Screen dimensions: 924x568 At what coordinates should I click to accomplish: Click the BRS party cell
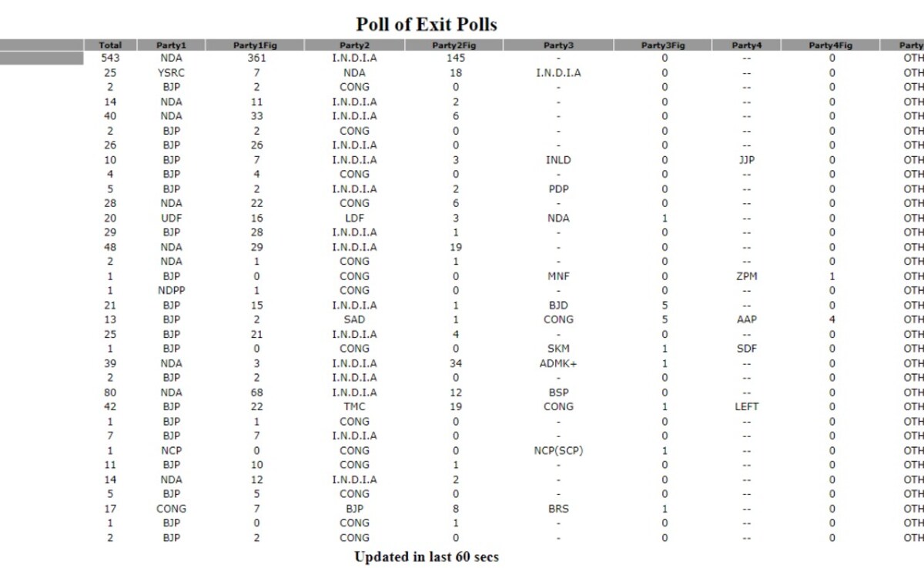click(558, 509)
